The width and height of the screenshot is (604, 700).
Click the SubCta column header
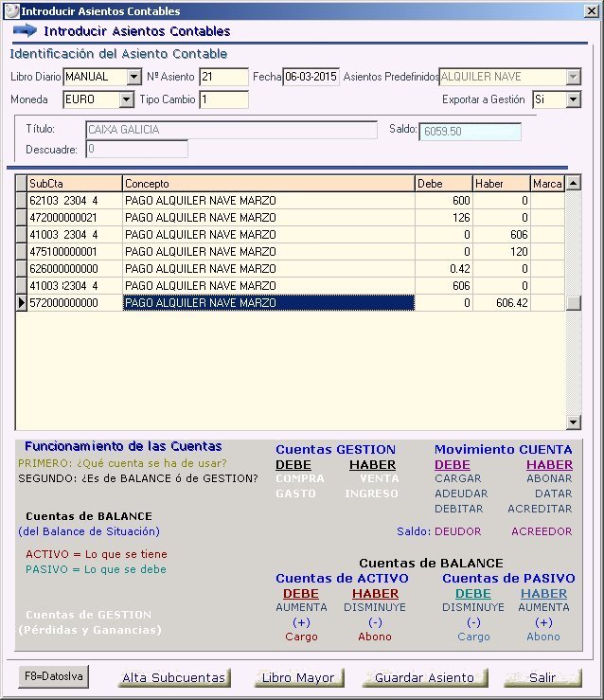coord(75,184)
